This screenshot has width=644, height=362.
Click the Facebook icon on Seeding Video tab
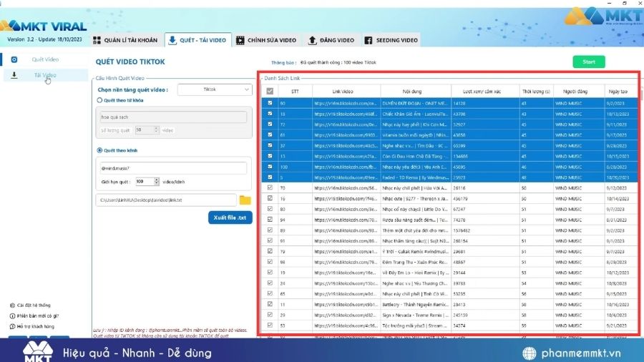[x=369, y=40]
